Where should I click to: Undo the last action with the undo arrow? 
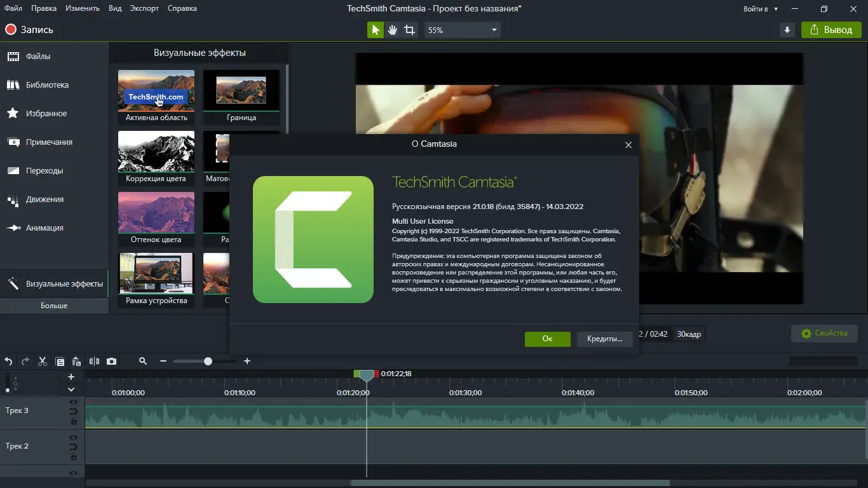8,361
